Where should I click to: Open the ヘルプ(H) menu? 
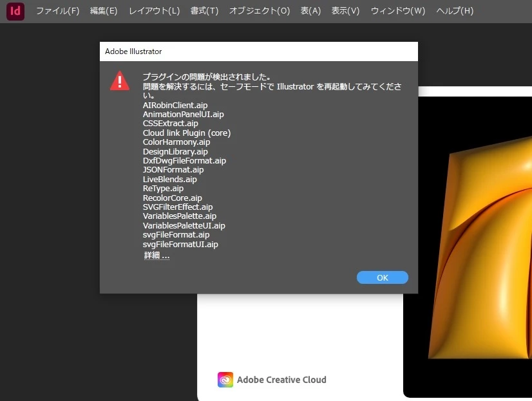click(455, 11)
